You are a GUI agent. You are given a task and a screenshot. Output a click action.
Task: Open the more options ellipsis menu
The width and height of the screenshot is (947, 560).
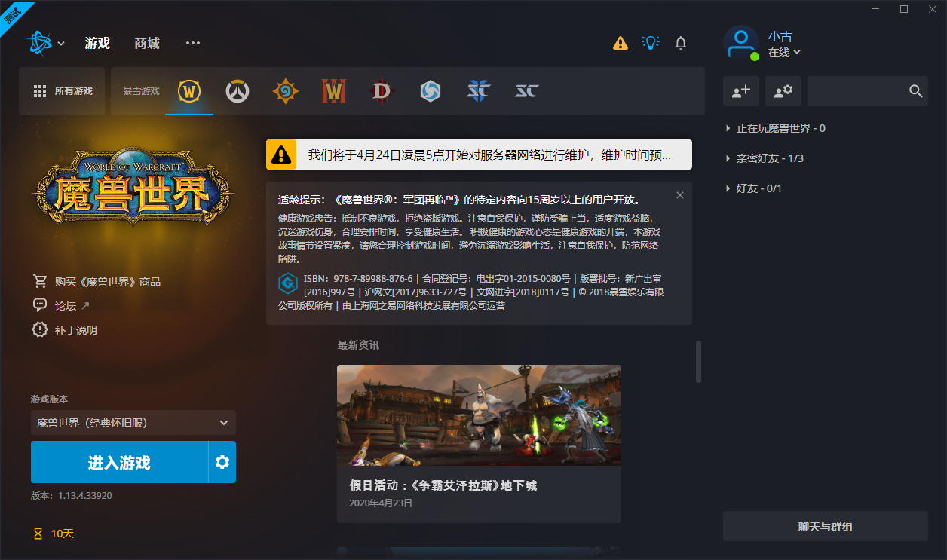[x=193, y=43]
